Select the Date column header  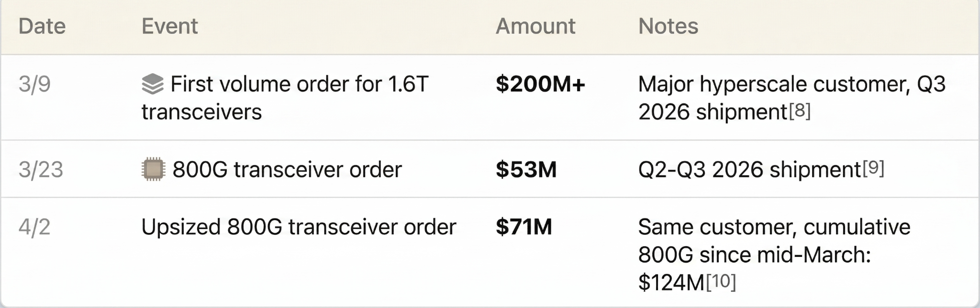(x=42, y=26)
